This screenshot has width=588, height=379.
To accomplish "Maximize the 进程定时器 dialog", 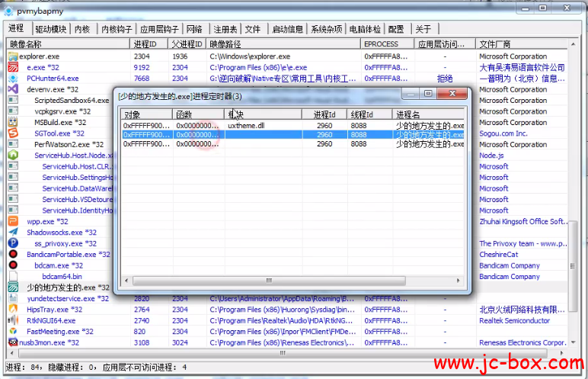I will tap(428, 94).
